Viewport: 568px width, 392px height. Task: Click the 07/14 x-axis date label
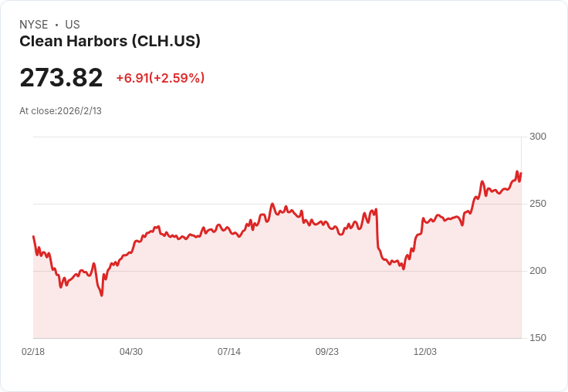(x=229, y=352)
